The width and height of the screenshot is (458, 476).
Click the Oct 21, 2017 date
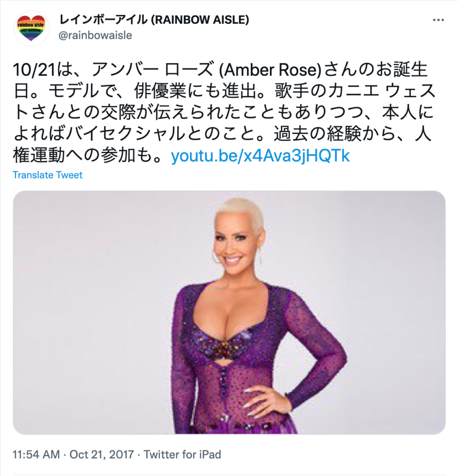pos(102,455)
